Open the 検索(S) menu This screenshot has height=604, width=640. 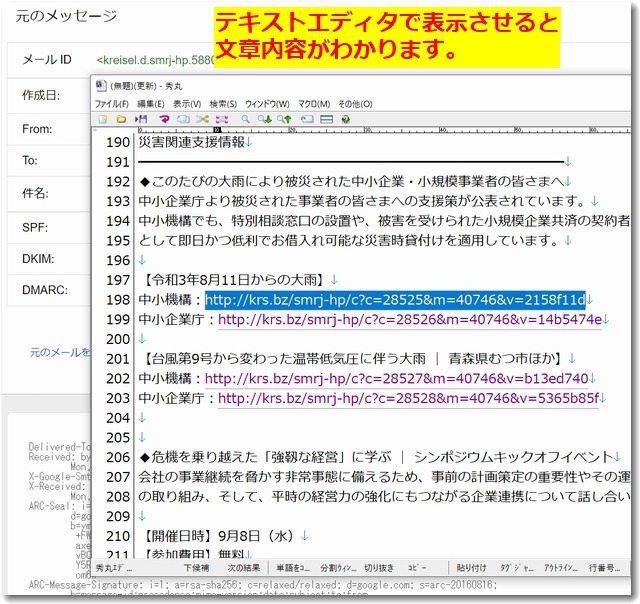coord(223,104)
